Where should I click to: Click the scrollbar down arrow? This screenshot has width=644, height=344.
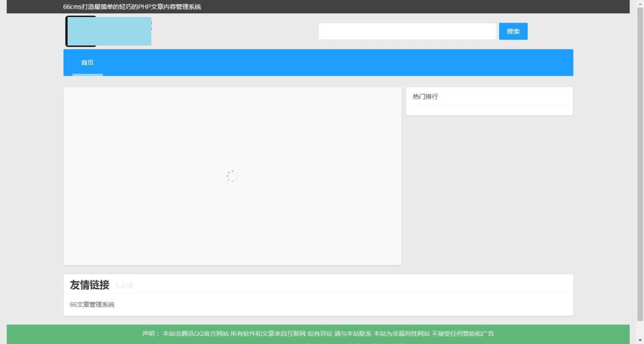[641, 340]
